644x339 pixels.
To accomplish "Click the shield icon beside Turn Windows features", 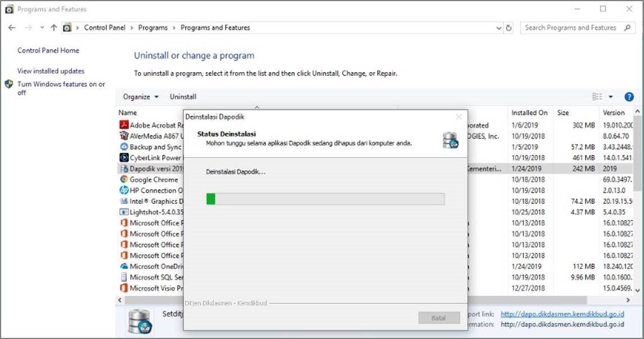I will tap(8, 84).
